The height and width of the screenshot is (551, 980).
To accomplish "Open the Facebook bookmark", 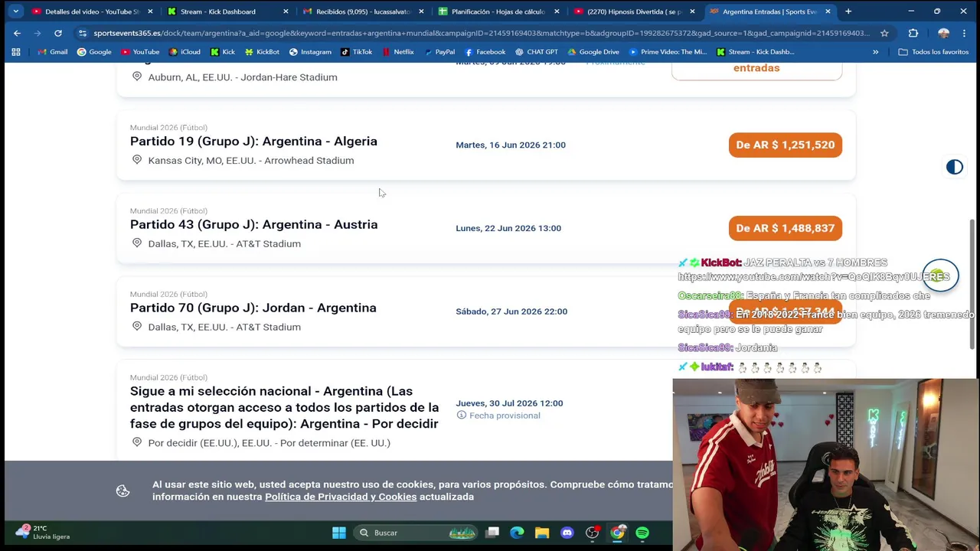I will [485, 52].
